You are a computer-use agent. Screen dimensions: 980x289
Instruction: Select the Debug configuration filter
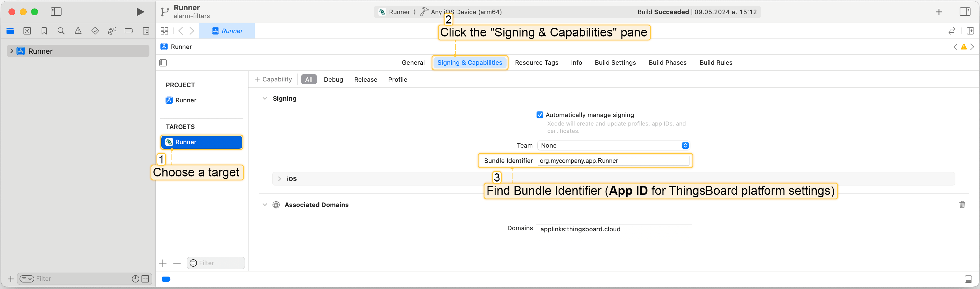[x=333, y=79]
